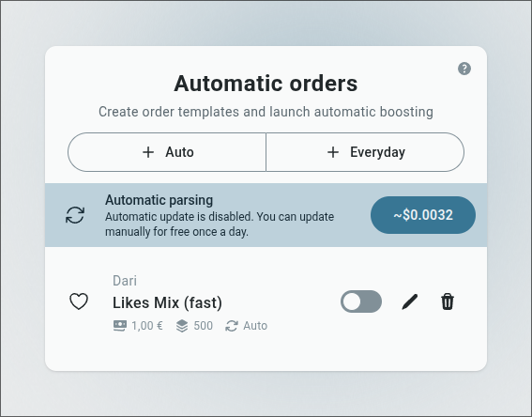The width and height of the screenshot is (532, 417).
Task: Enable the Likes Mix (fast) toggle switch
Action: [361, 301]
